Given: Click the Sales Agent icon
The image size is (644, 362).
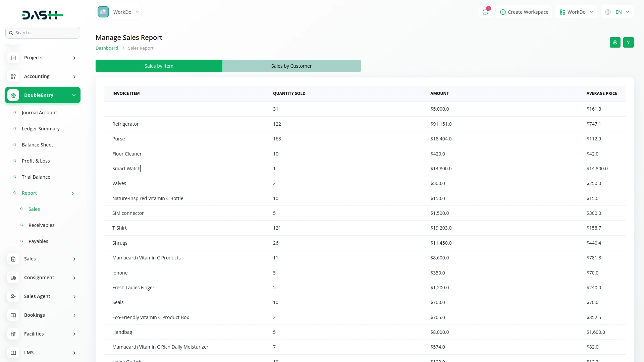Looking at the screenshot, I should (13, 296).
